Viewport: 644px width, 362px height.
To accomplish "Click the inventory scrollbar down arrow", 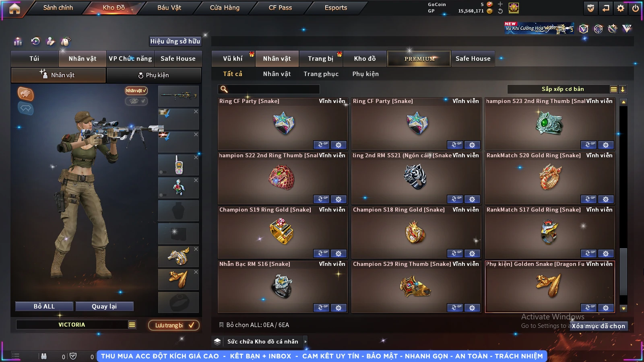I will click(623, 309).
